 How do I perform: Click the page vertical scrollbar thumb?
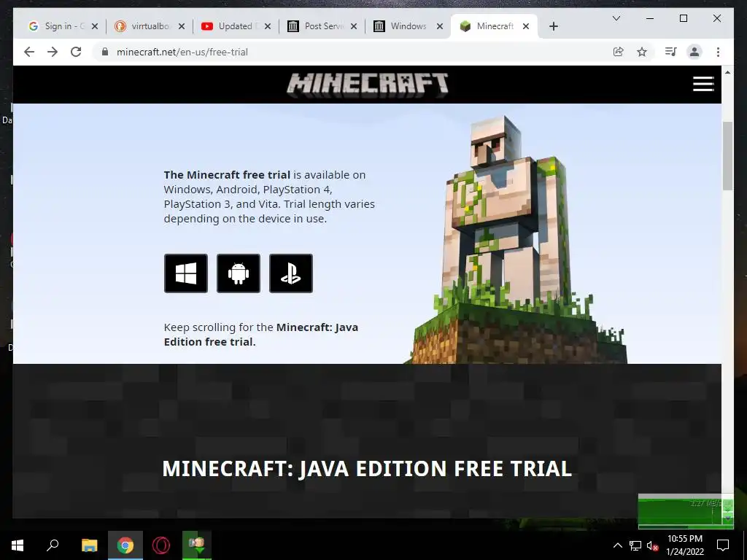click(x=727, y=156)
